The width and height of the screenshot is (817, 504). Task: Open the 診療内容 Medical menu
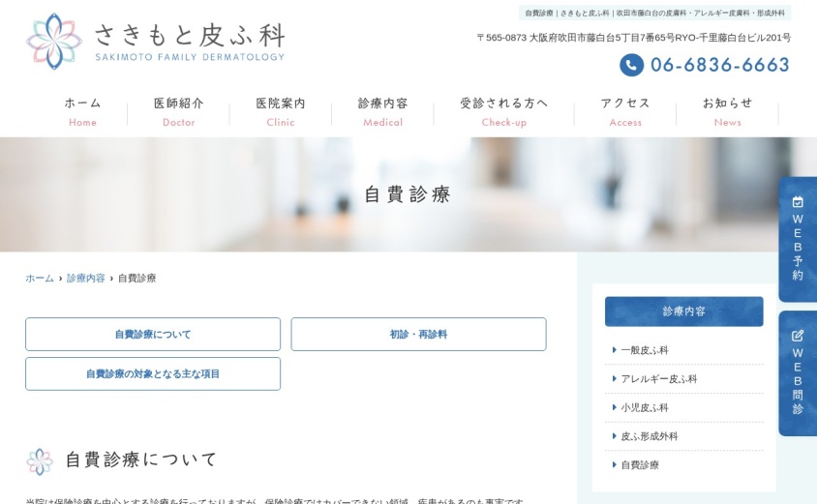[x=383, y=112]
